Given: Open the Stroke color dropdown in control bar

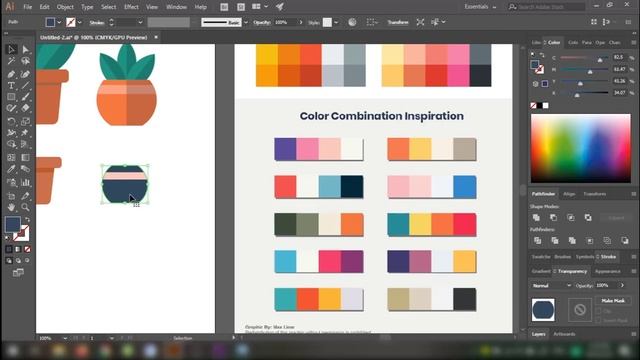Looking at the screenshot, I should (x=80, y=22).
